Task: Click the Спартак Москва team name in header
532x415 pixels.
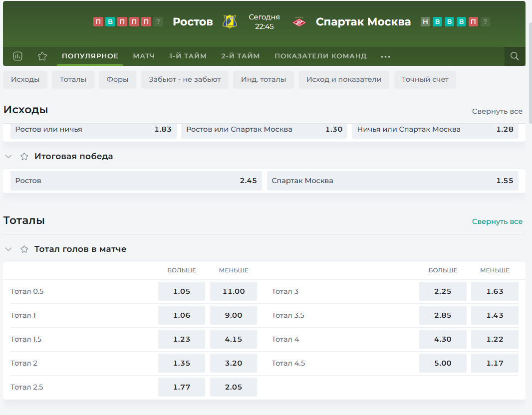Action: click(363, 22)
